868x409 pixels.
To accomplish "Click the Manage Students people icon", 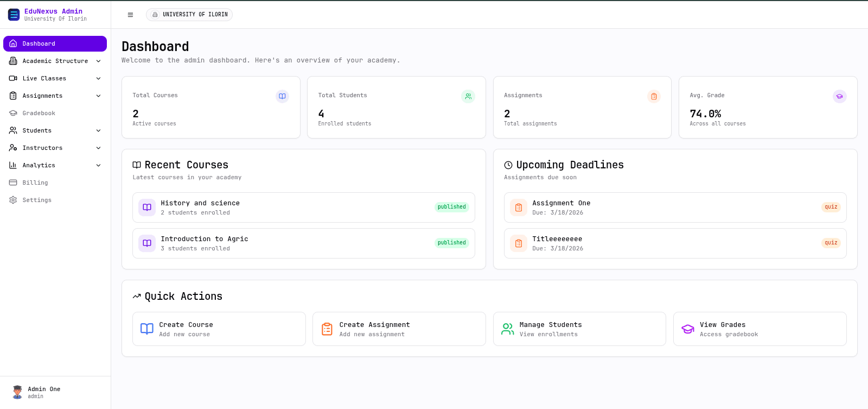I will [508, 329].
